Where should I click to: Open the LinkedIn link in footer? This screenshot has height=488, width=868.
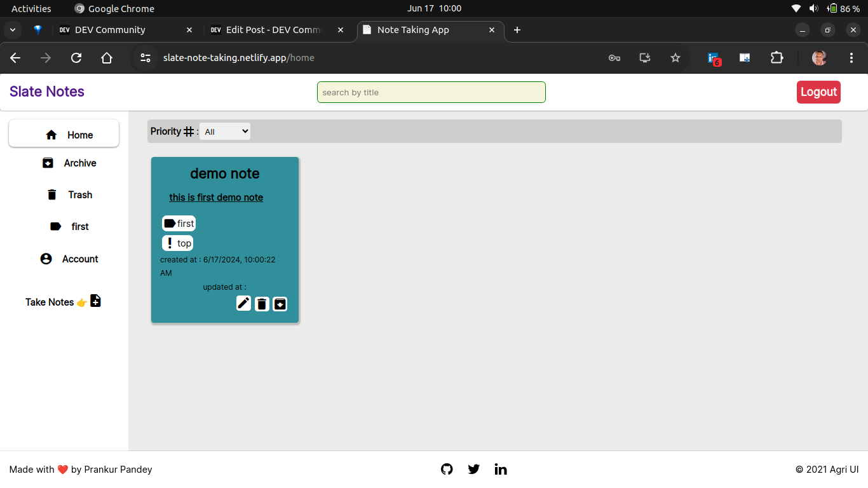501,469
